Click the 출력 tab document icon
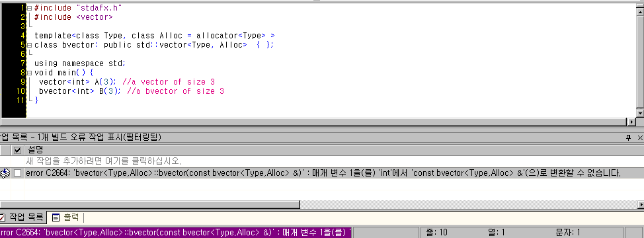The height and width of the screenshot is (238, 644). click(56, 217)
